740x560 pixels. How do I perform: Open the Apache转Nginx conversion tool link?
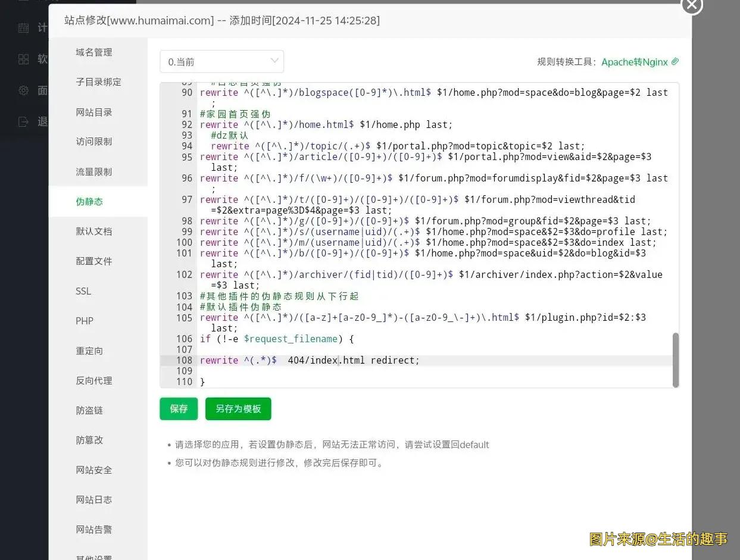(635, 61)
